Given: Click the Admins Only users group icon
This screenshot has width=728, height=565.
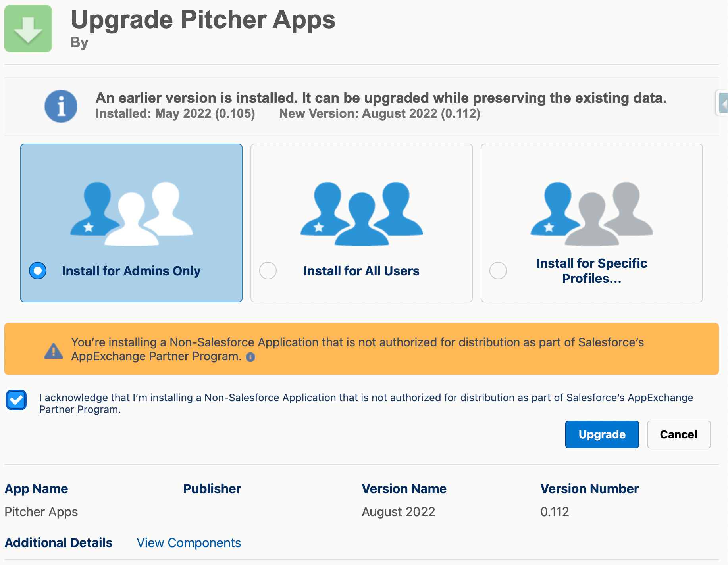Looking at the screenshot, I should tap(131, 213).
